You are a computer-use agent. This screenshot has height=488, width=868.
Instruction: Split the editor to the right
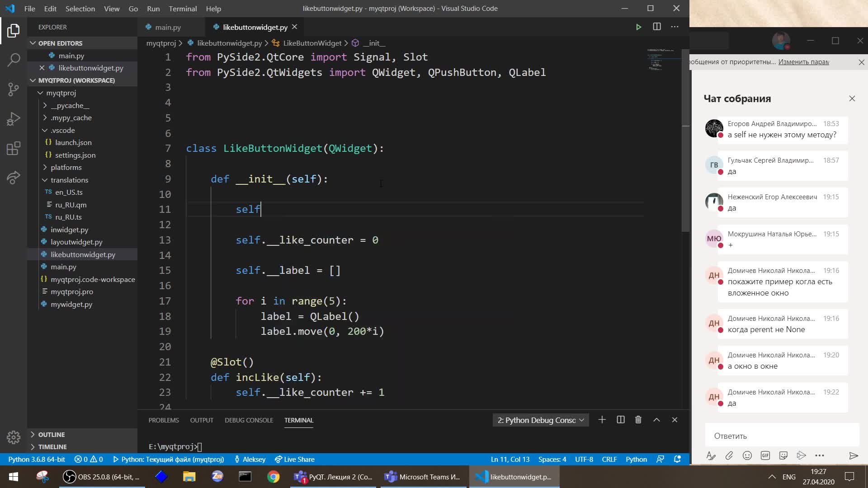(x=657, y=27)
